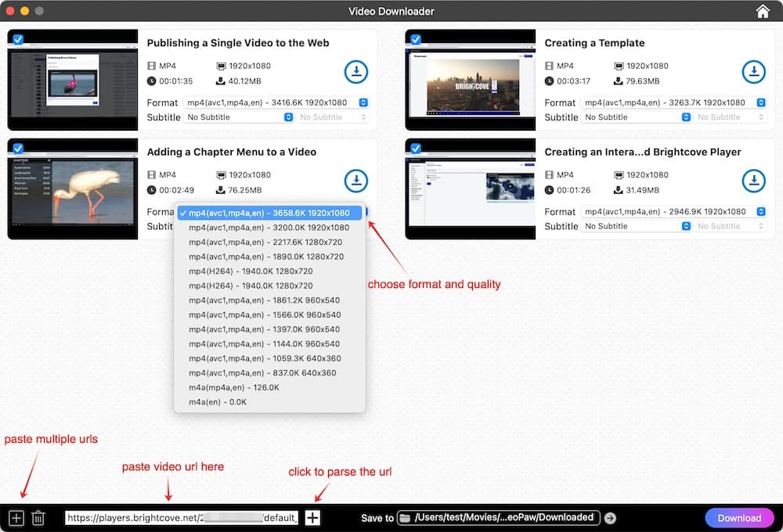Click the trash icon to delete items
783x532 pixels.
(x=38, y=518)
